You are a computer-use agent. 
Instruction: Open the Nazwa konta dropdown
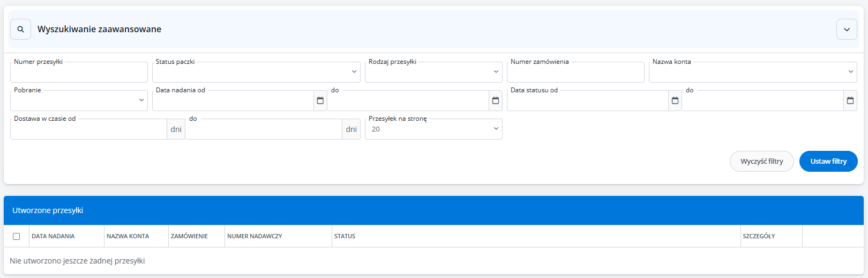753,72
